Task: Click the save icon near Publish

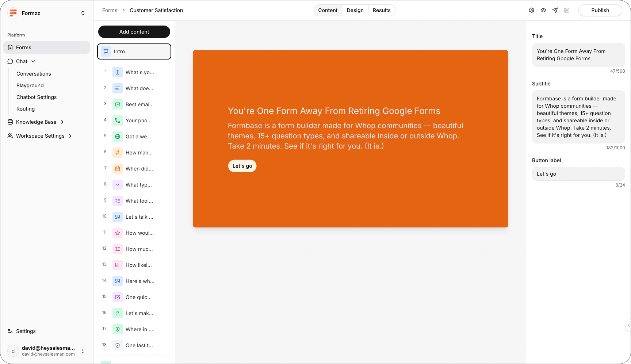Action: pos(567,10)
